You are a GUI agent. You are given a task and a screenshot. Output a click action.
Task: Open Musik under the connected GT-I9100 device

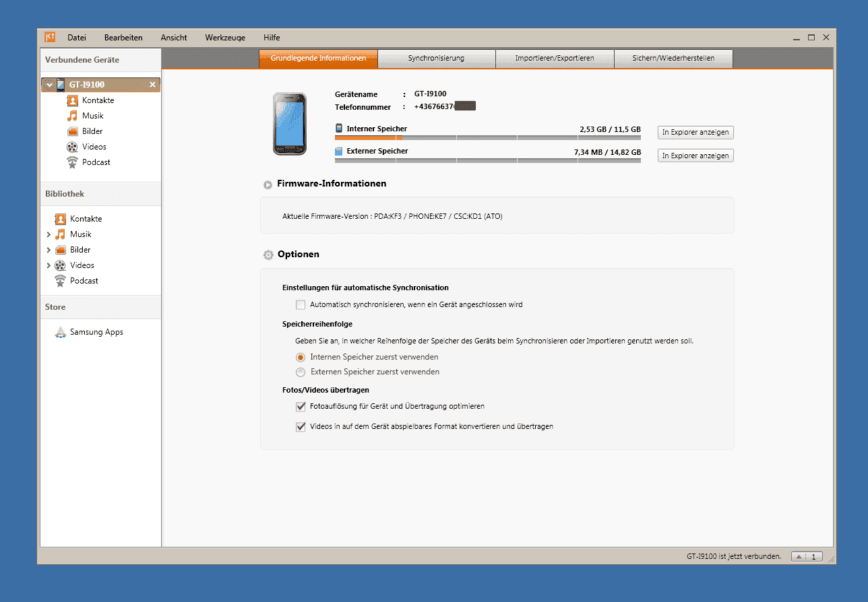[86, 116]
